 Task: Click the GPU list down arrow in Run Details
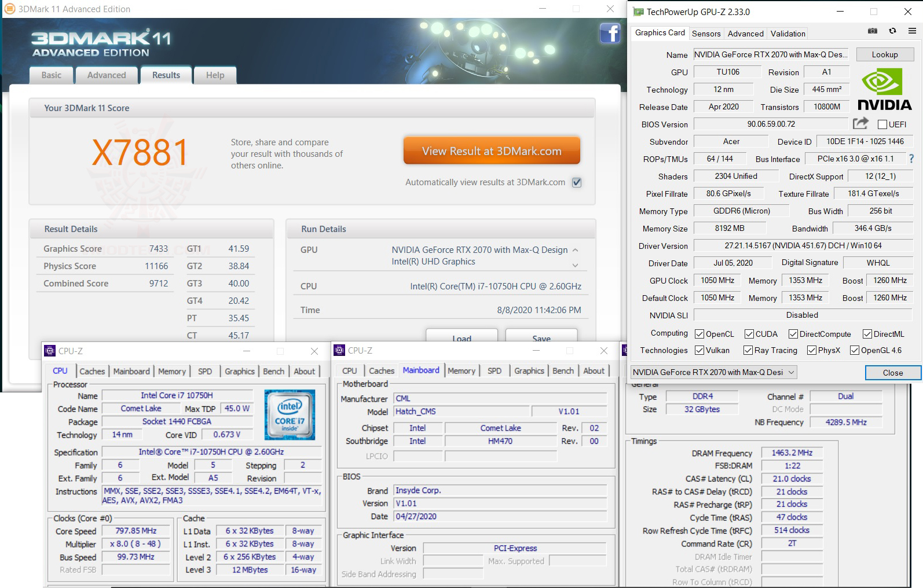tap(576, 265)
